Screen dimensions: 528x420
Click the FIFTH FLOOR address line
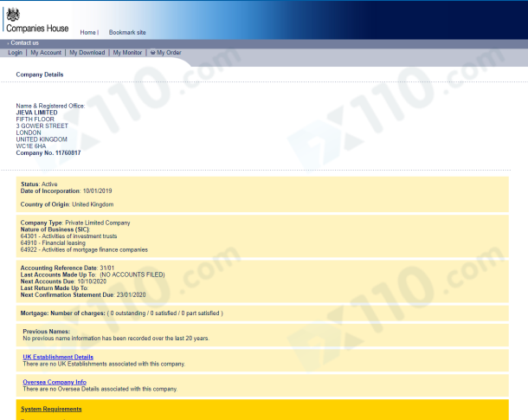point(35,120)
